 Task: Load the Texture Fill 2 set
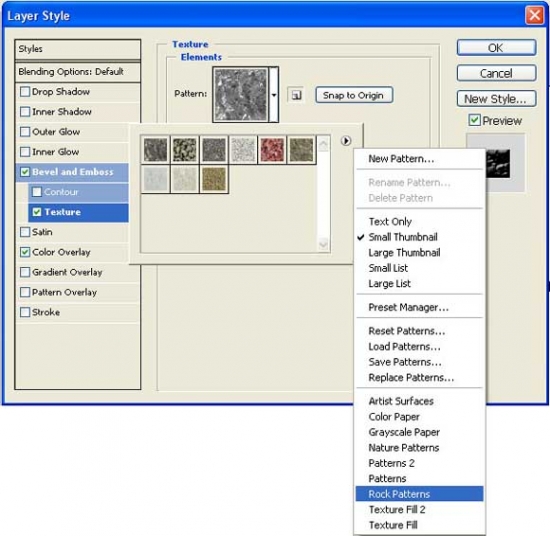420,509
